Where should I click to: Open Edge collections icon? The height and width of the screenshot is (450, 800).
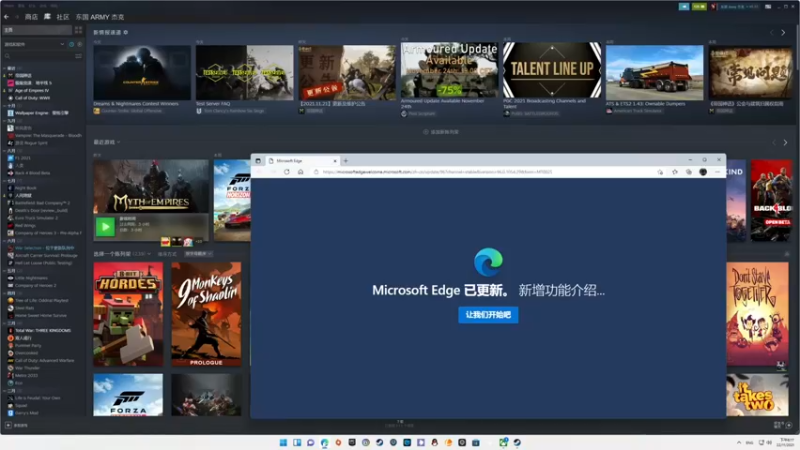(x=689, y=172)
